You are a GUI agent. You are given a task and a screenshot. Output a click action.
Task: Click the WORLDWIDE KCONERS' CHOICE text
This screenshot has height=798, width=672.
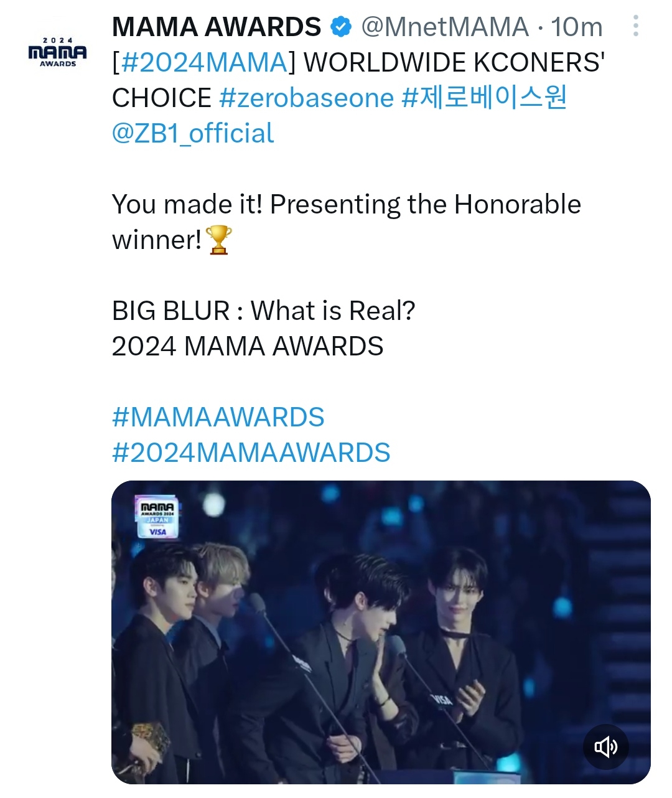358,80
